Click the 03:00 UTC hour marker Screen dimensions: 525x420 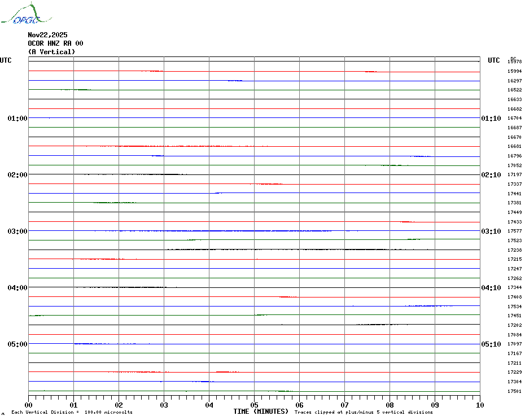point(17,231)
